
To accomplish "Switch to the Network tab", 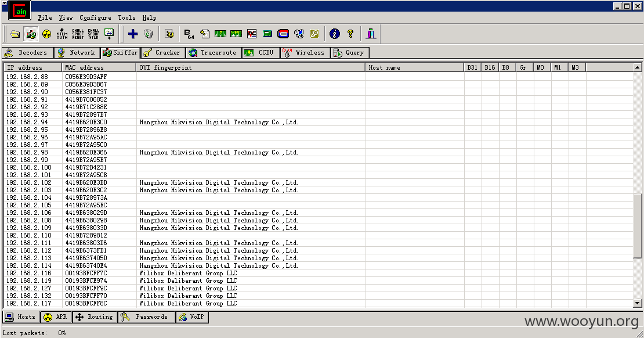I will 77,53.
